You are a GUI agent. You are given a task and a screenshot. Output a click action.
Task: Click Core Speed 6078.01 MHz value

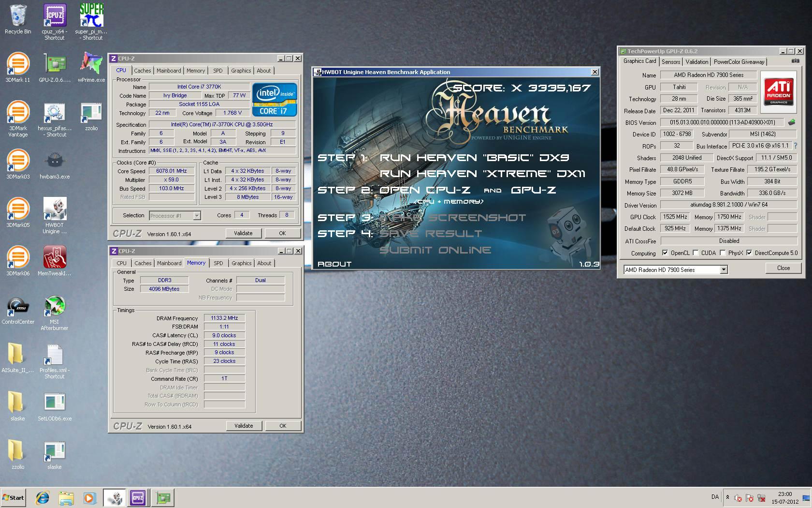pyautogui.click(x=172, y=171)
